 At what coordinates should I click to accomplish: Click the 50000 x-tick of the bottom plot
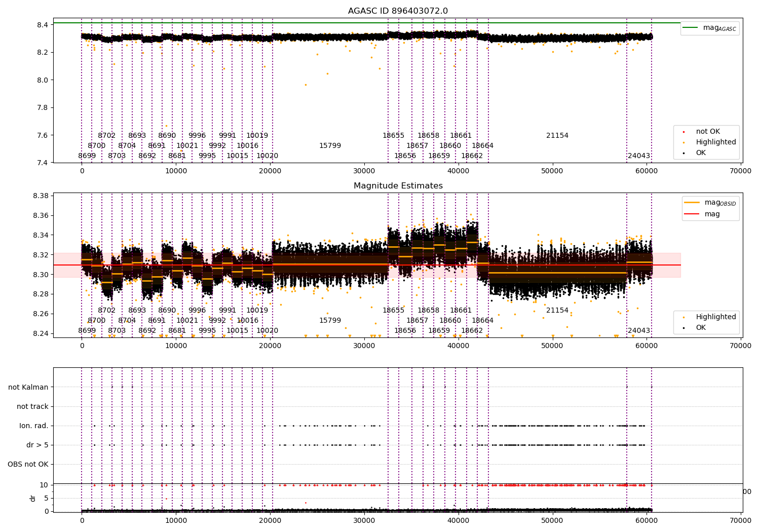(x=552, y=520)
